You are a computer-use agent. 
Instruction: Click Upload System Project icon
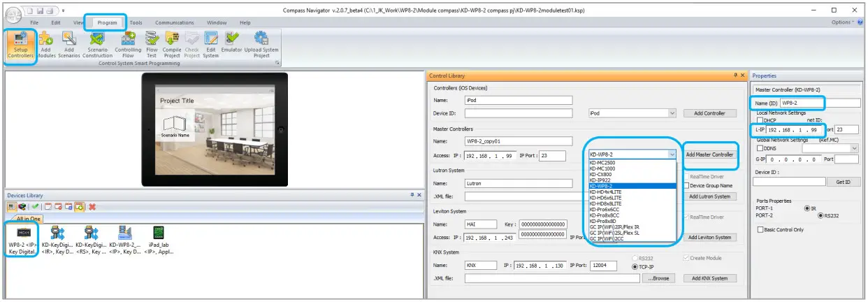click(261, 45)
